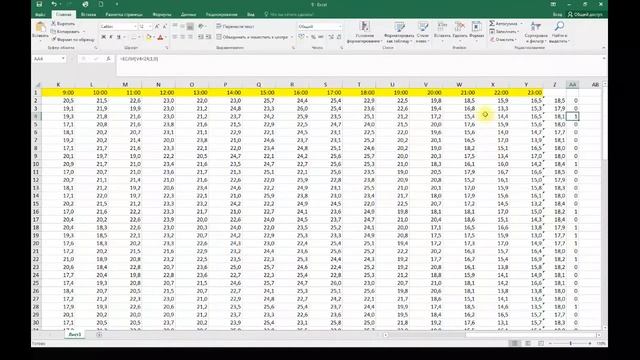The image size is (640, 360).
Task: Click increase decimal icon
Action: pos(331,37)
